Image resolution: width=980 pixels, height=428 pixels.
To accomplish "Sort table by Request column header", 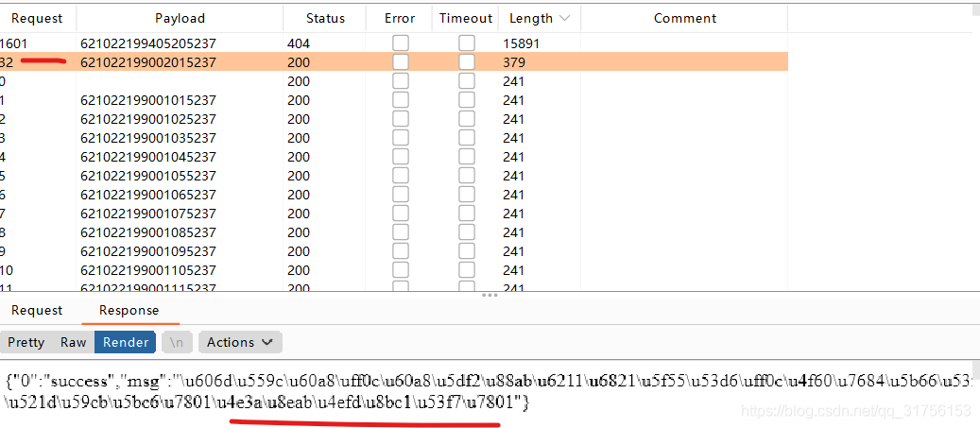I will pyautogui.click(x=38, y=19).
